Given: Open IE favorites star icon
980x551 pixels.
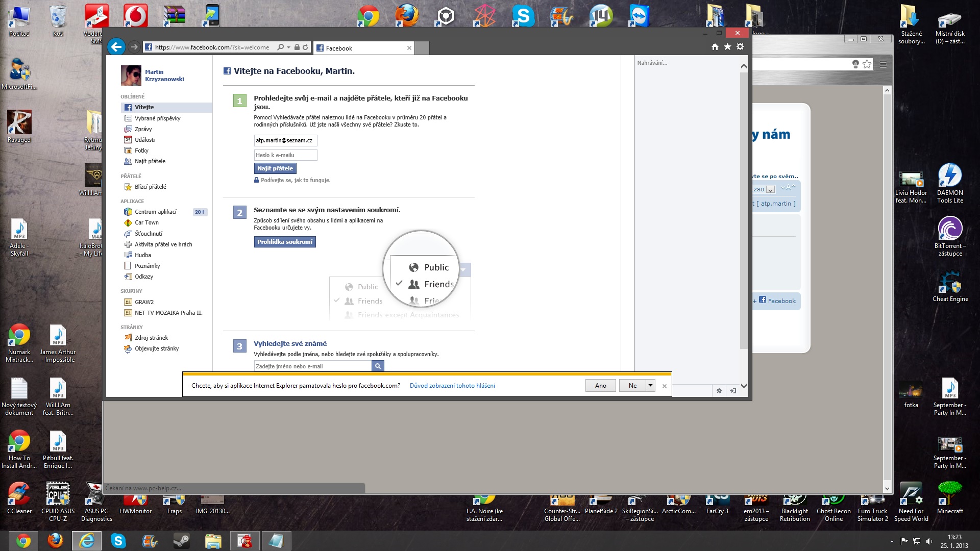Looking at the screenshot, I should tap(727, 47).
